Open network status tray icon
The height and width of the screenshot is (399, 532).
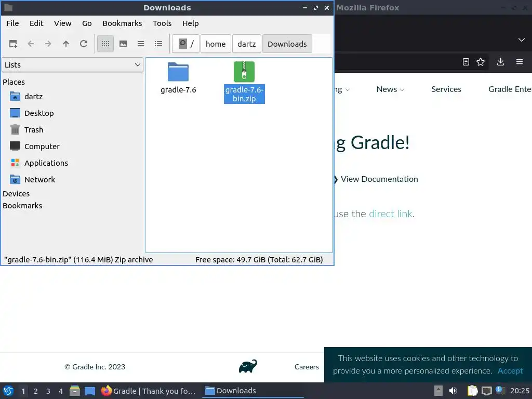(x=487, y=391)
